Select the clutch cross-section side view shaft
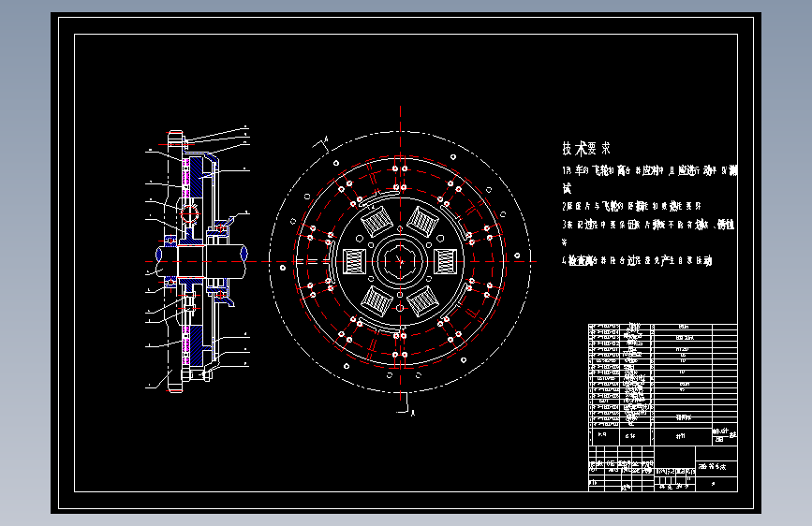Image resolution: width=812 pixels, height=526 pixels. (202, 261)
